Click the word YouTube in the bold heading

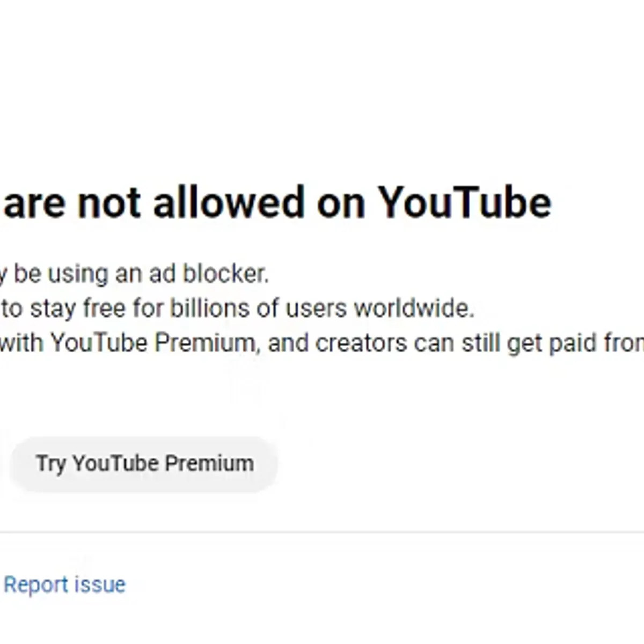point(464,203)
